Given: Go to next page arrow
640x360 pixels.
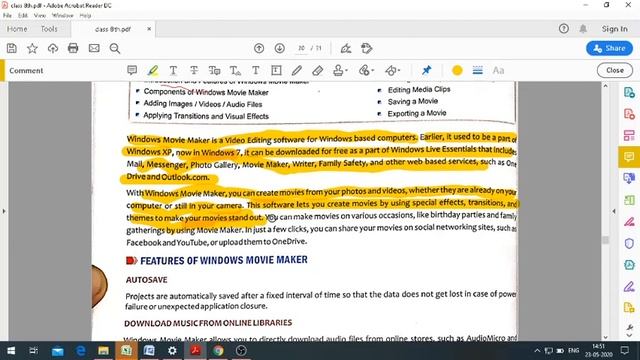Looking at the screenshot, I should [x=280, y=48].
